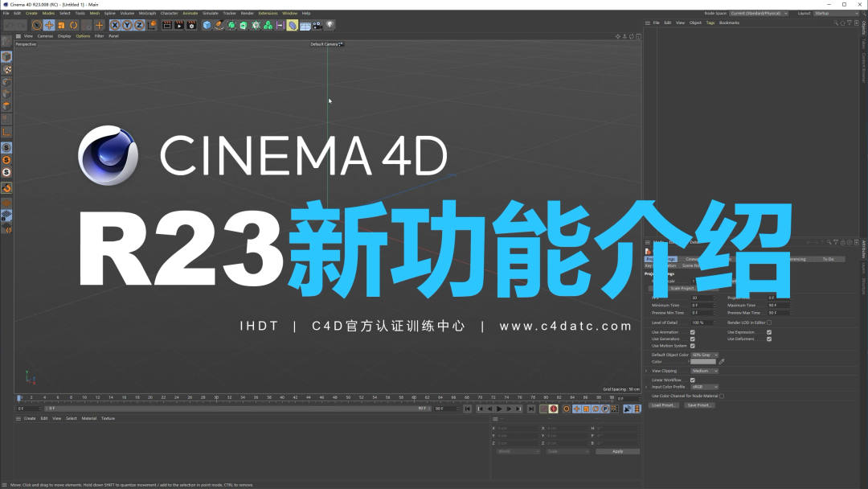Add a Cube primitive object

point(207,25)
